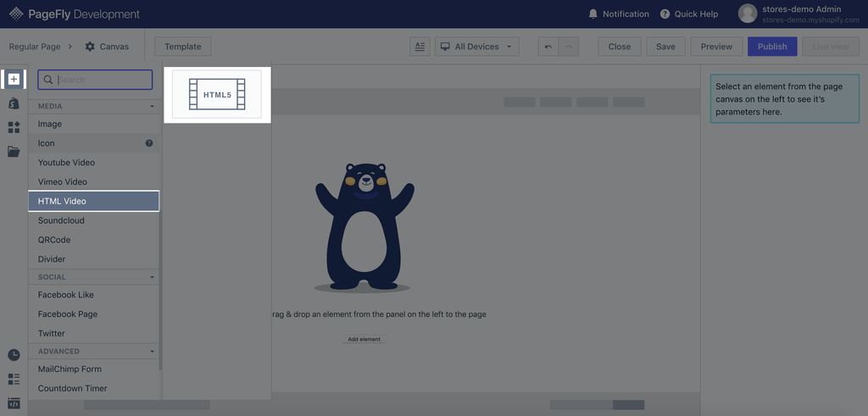
Task: Click the Notification bell icon
Action: click(593, 14)
